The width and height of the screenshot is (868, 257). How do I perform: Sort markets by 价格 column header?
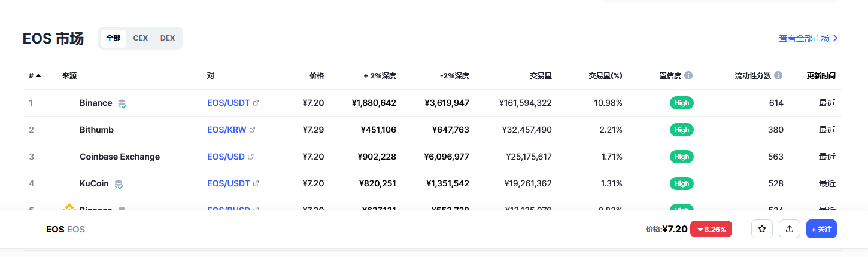317,76
